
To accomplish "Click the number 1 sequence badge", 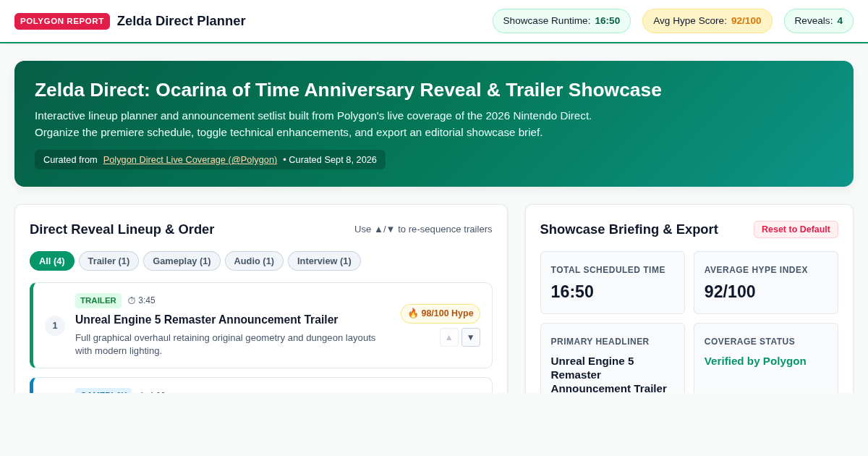I will pyautogui.click(x=55, y=326).
